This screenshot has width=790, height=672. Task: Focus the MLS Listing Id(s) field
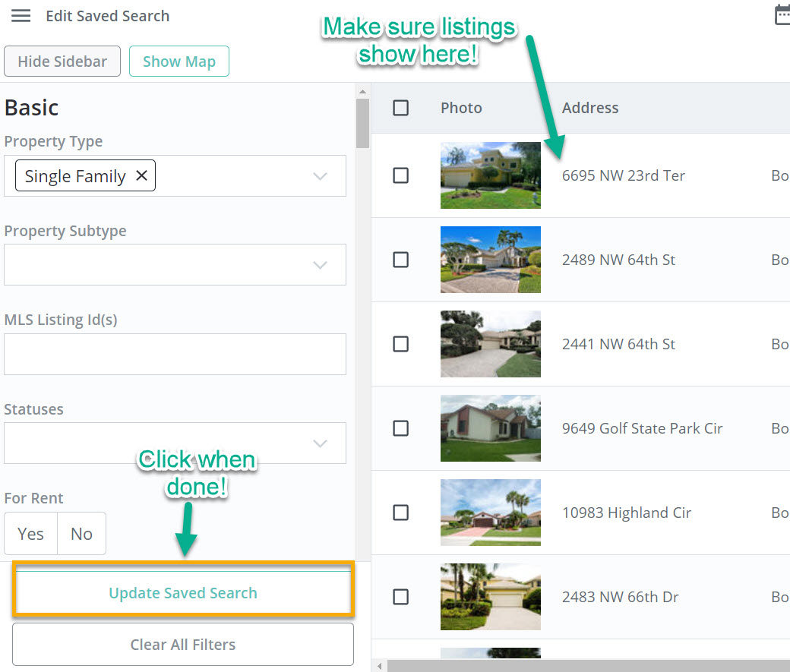(x=175, y=354)
